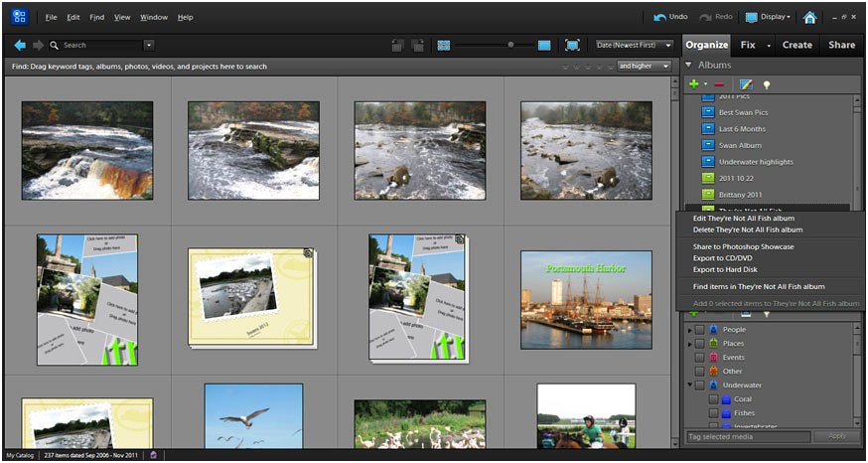Screen dimensions: 868x463
Task: Rotate left using the first rotate icon
Action: tap(397, 46)
